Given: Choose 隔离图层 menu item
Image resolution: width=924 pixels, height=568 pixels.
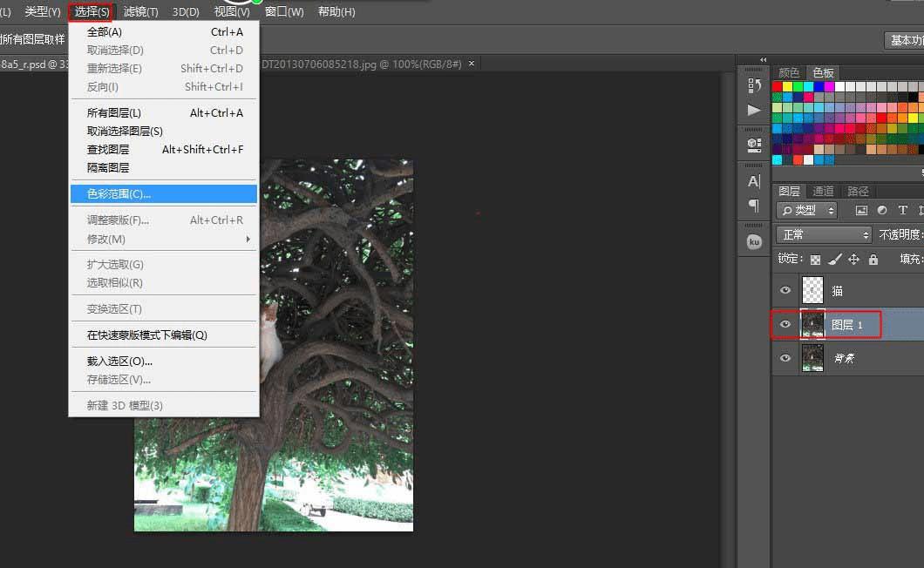Looking at the screenshot, I should 164,168.
